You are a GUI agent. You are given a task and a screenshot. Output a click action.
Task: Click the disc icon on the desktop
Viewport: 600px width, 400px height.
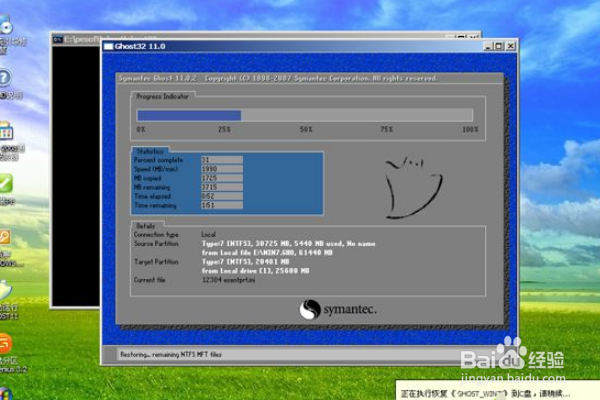[5, 25]
